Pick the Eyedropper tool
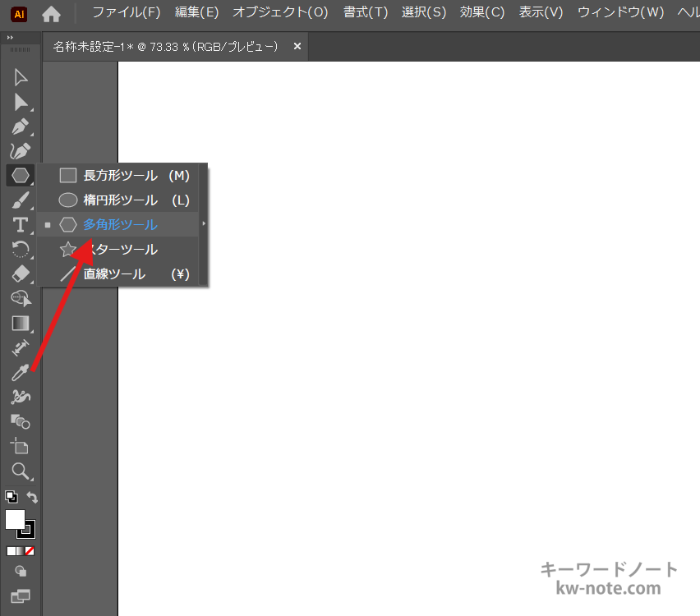The width and height of the screenshot is (700, 616). pos(21,373)
